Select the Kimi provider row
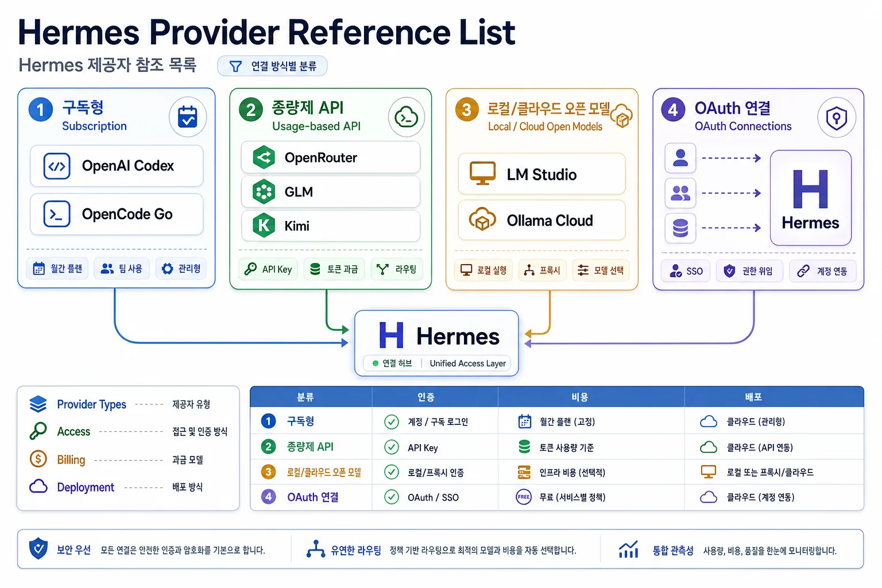Viewport: 882px width, 588px height. [x=331, y=226]
